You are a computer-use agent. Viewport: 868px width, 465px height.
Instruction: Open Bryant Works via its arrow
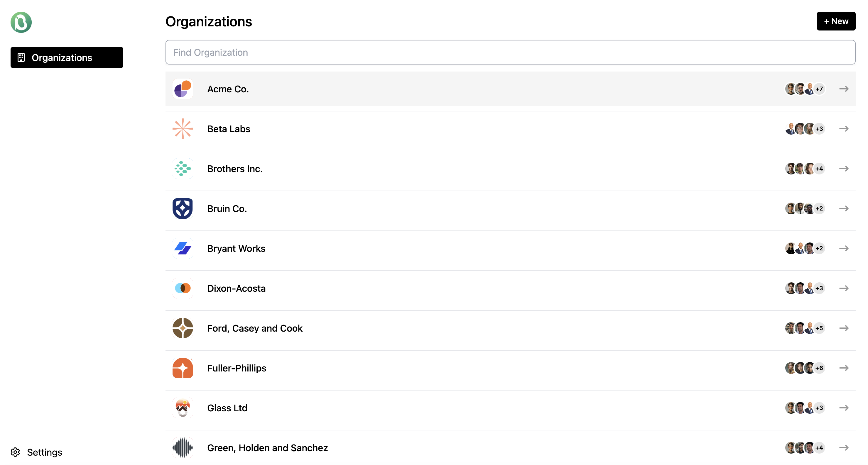[x=844, y=248]
